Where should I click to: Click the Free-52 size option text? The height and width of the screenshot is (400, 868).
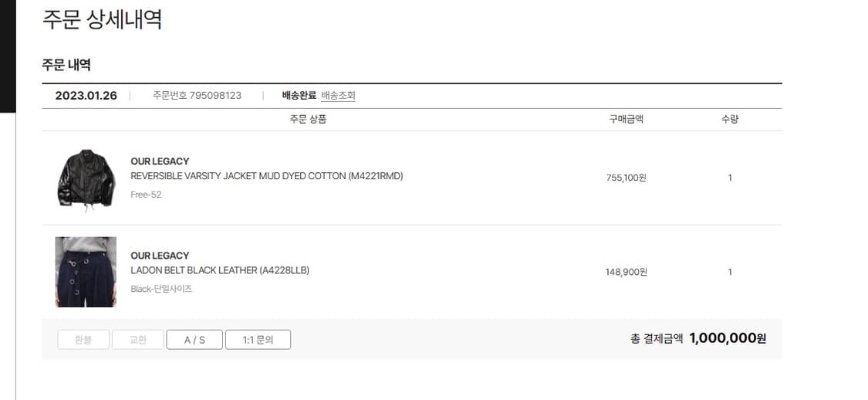click(146, 195)
